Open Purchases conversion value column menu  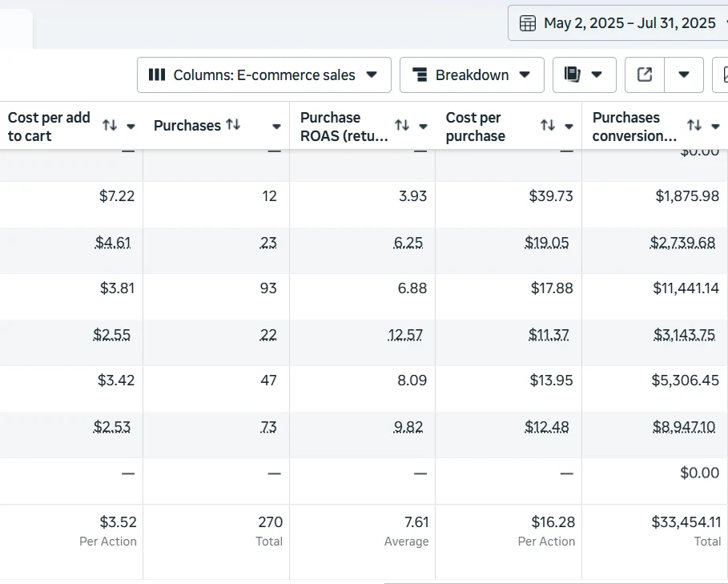click(x=715, y=127)
